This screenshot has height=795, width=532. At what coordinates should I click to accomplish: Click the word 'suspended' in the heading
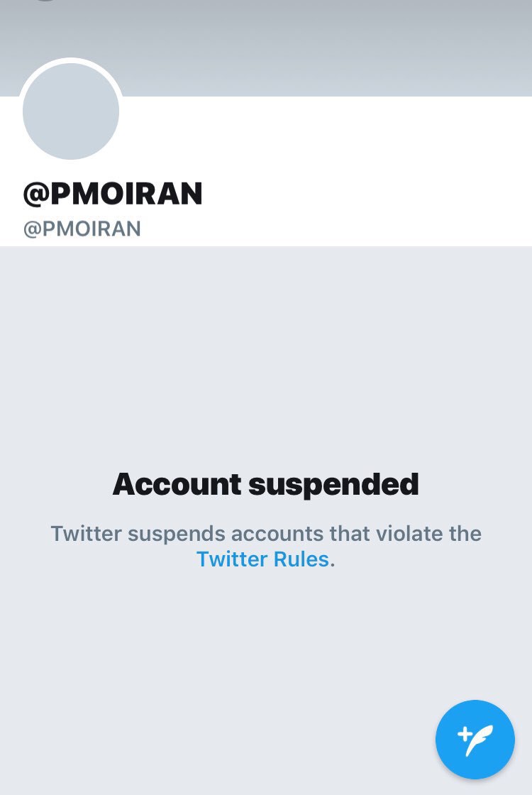[333, 484]
